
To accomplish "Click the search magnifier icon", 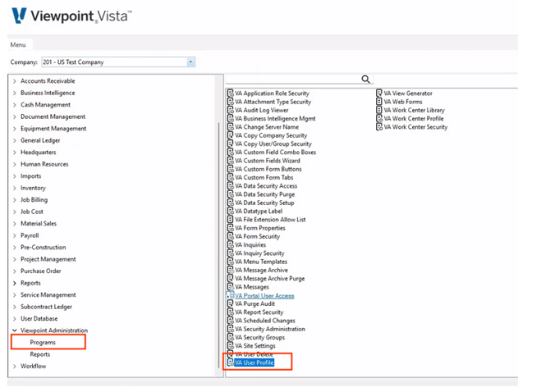I will pos(365,80).
